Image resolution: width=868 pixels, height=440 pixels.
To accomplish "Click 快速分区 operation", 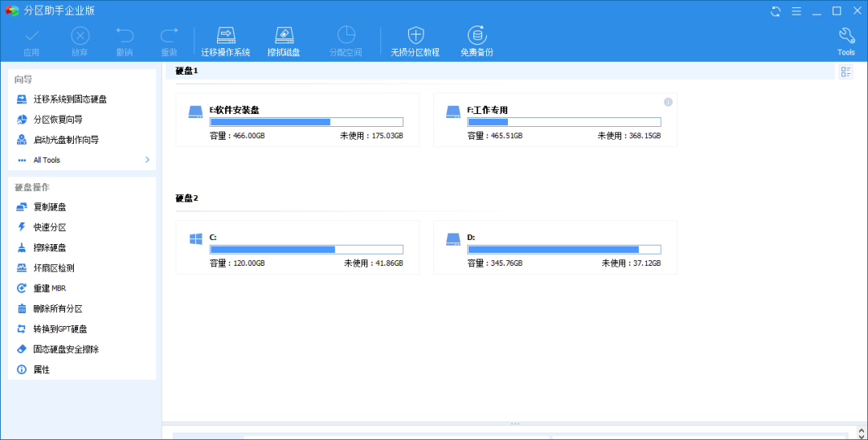I will [x=50, y=227].
